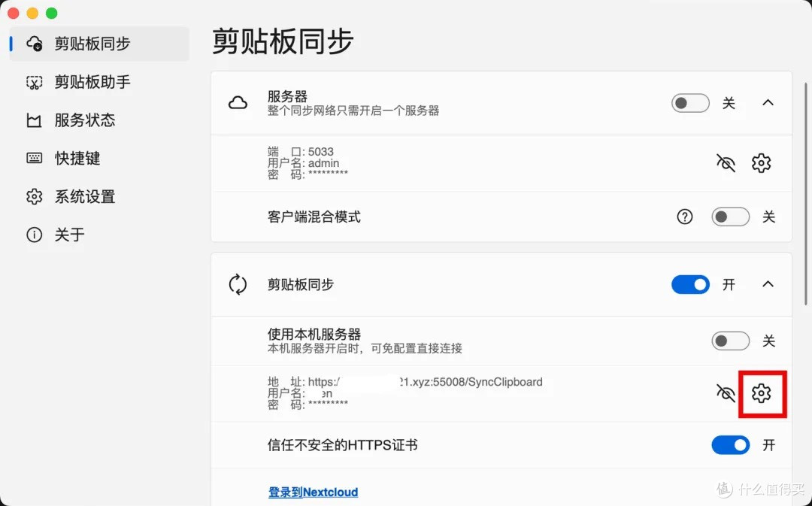
Task: Click the 端口: 5033 text
Action: [x=300, y=152]
